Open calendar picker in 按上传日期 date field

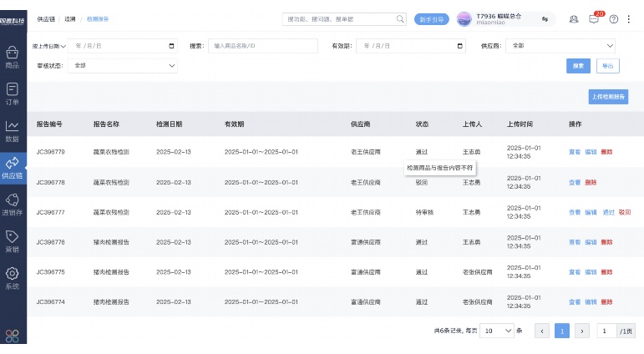tap(172, 46)
